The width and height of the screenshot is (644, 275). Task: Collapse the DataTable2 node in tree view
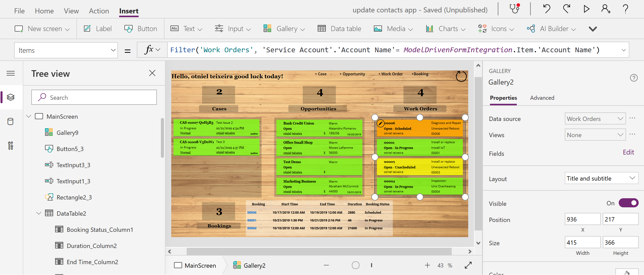39,213
